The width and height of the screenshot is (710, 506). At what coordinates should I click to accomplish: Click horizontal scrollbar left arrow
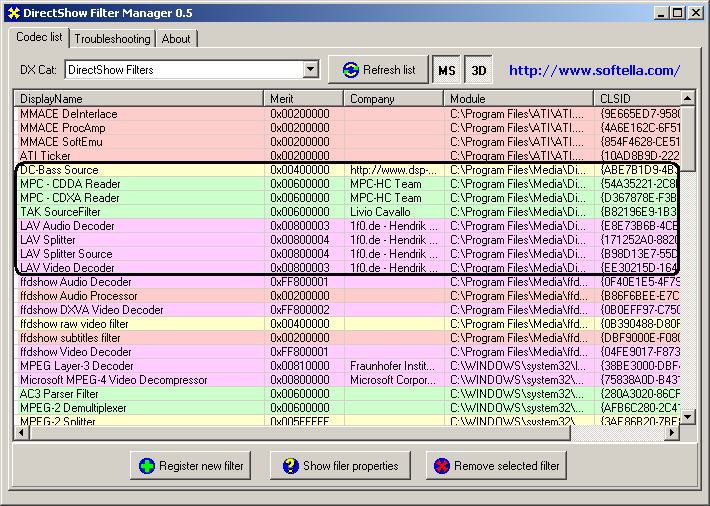click(21, 433)
